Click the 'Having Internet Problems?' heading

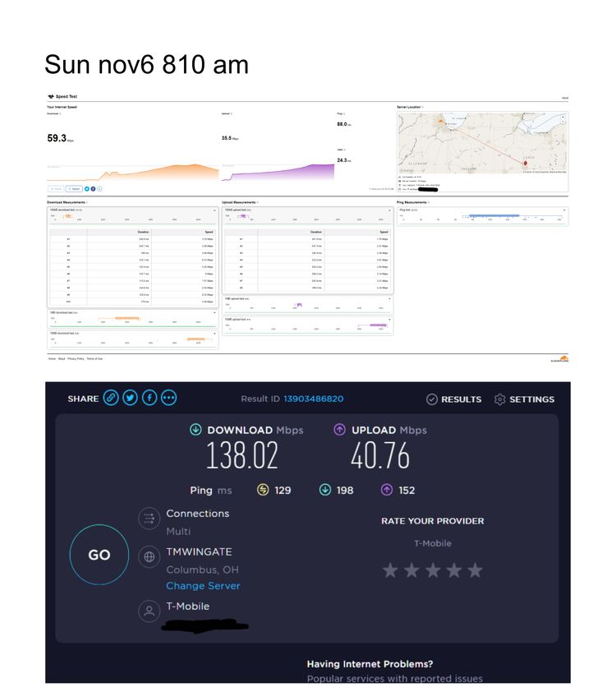click(370, 664)
